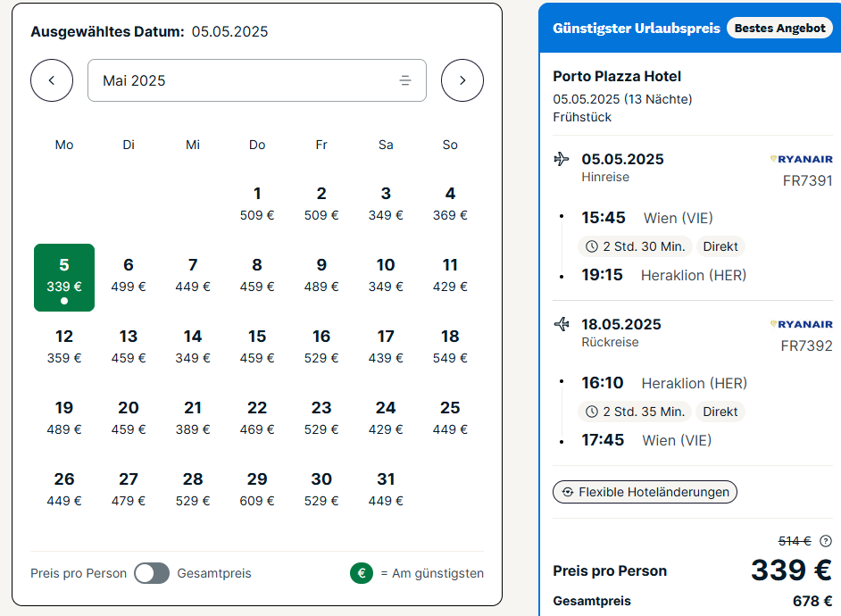Go to next month with right arrow
The height and width of the screenshot is (616, 841).
pyautogui.click(x=462, y=80)
